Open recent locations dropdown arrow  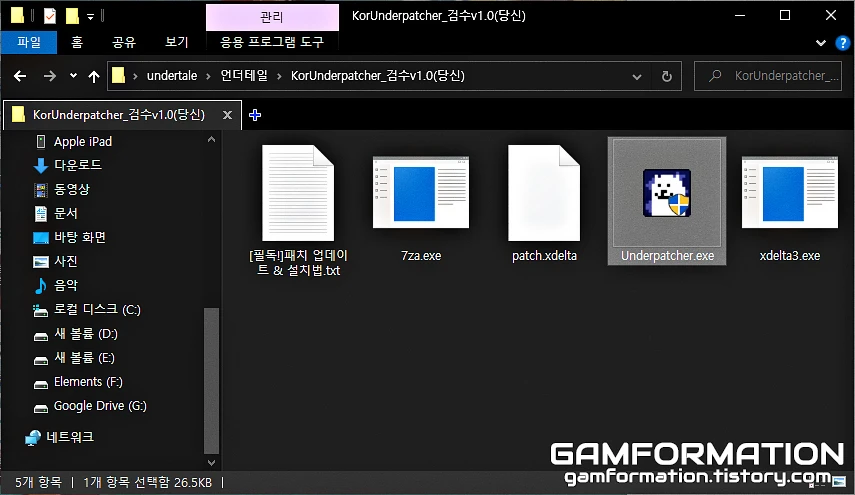(x=73, y=76)
